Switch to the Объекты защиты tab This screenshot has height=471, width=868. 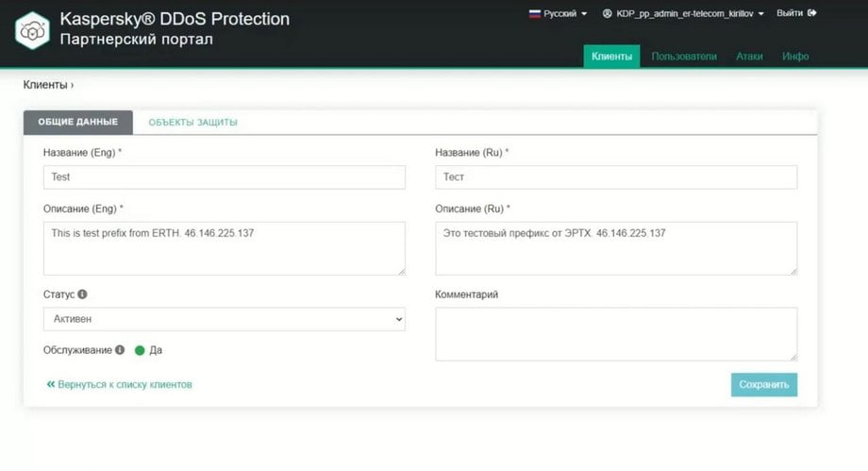pos(192,123)
